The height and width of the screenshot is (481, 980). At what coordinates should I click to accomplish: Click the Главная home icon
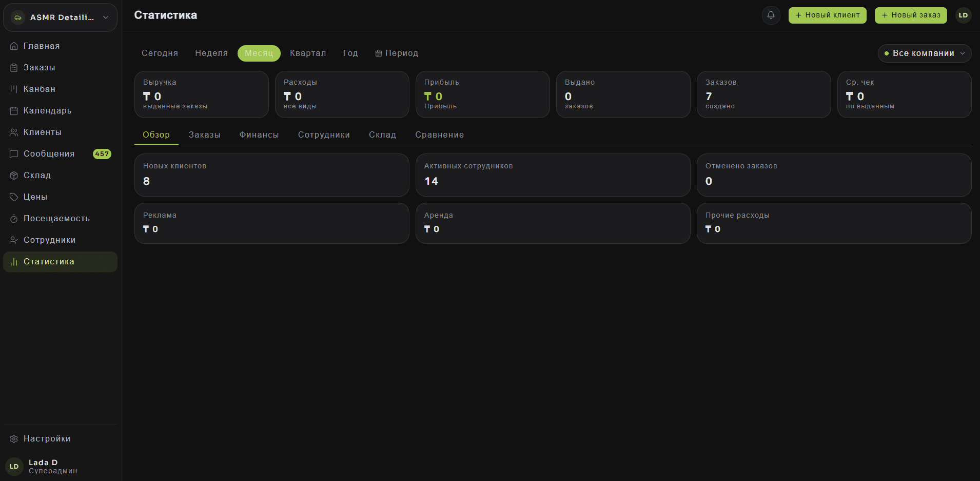pos(14,46)
